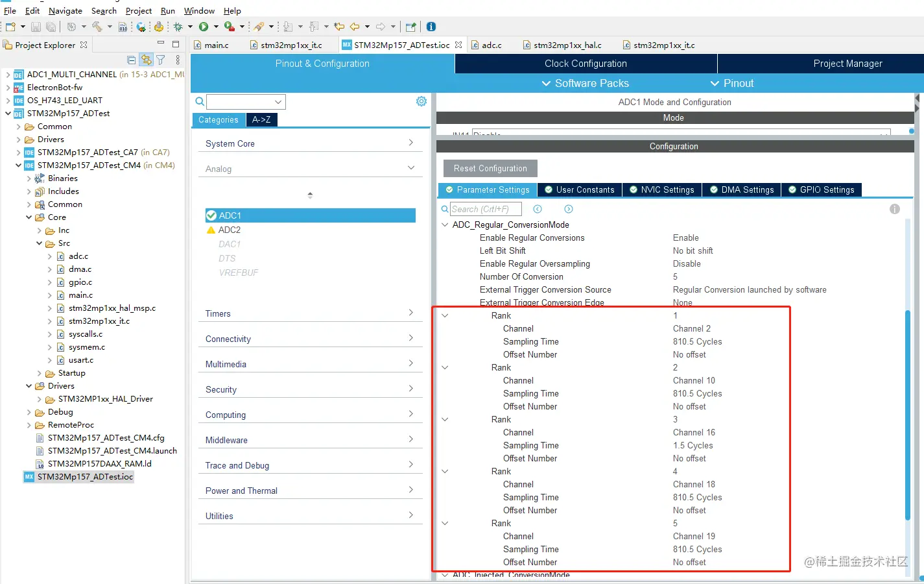The image size is (924, 584).
Task: Switch to A->Z peripheral listing
Action: click(x=261, y=119)
